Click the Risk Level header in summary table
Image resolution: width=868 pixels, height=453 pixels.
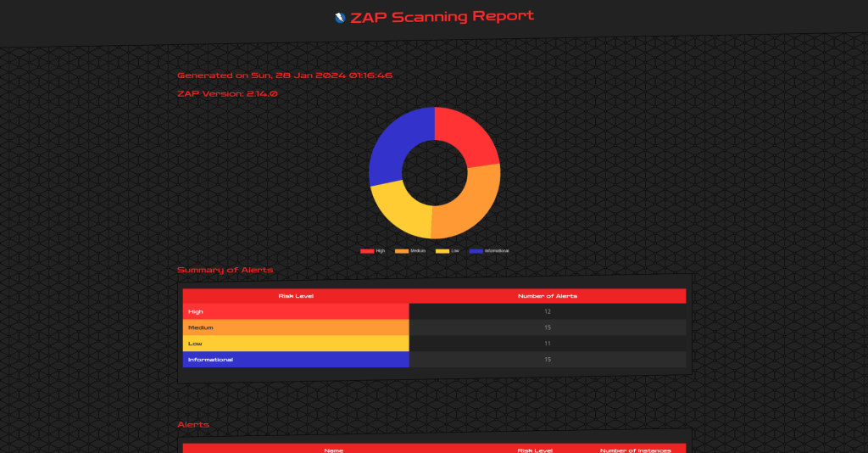296,296
